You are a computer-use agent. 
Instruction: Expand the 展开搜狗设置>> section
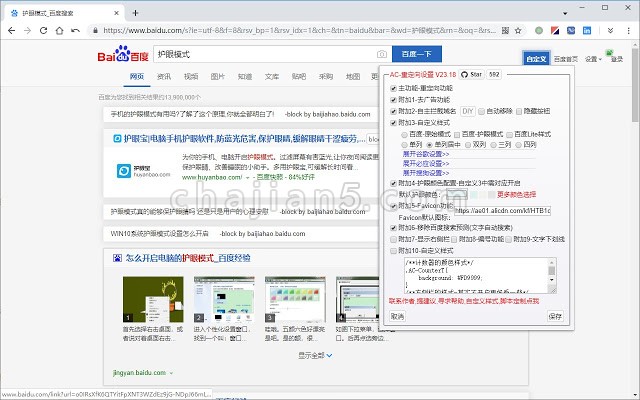[x=426, y=173]
